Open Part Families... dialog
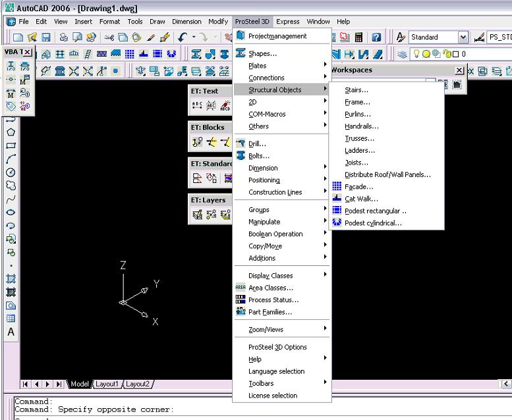 coord(281,311)
